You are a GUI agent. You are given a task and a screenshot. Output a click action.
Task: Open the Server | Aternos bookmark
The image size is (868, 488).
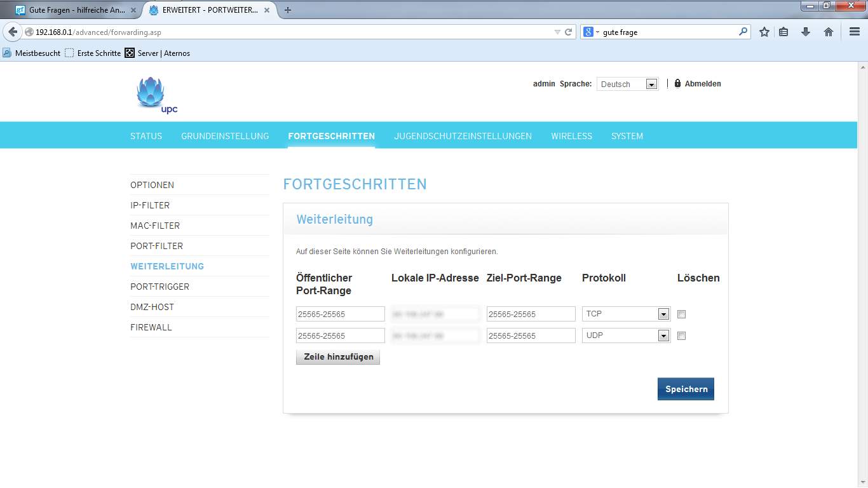[x=157, y=53]
